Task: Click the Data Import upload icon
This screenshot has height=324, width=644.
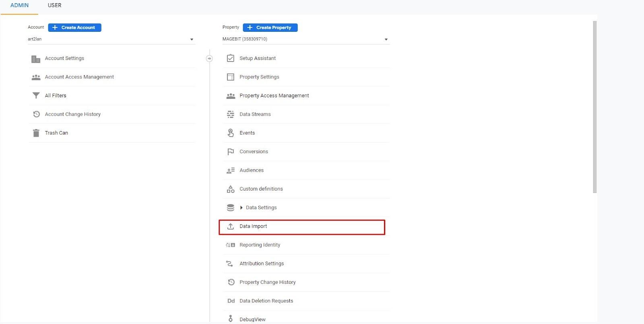Action: point(231,226)
